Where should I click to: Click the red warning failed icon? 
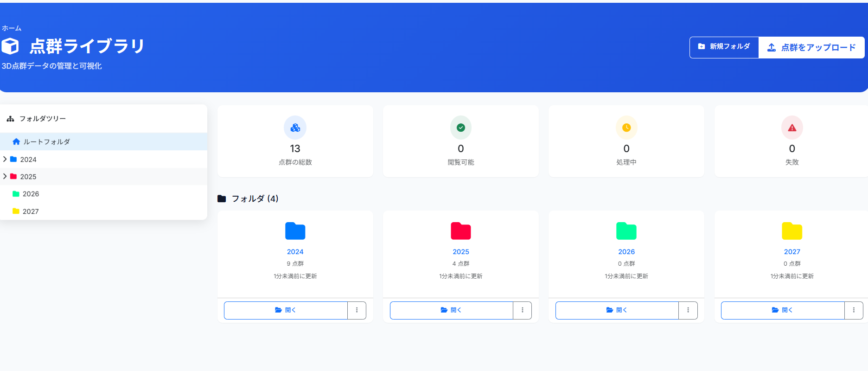click(791, 128)
